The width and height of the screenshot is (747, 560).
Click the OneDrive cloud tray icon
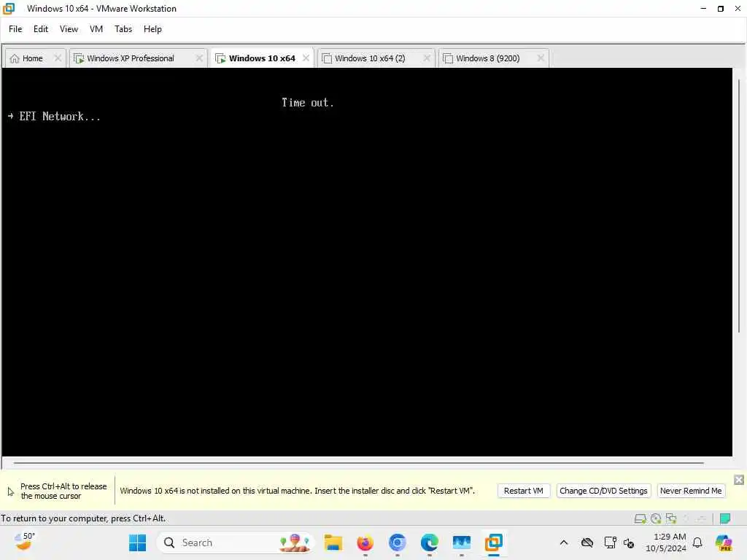[587, 542]
